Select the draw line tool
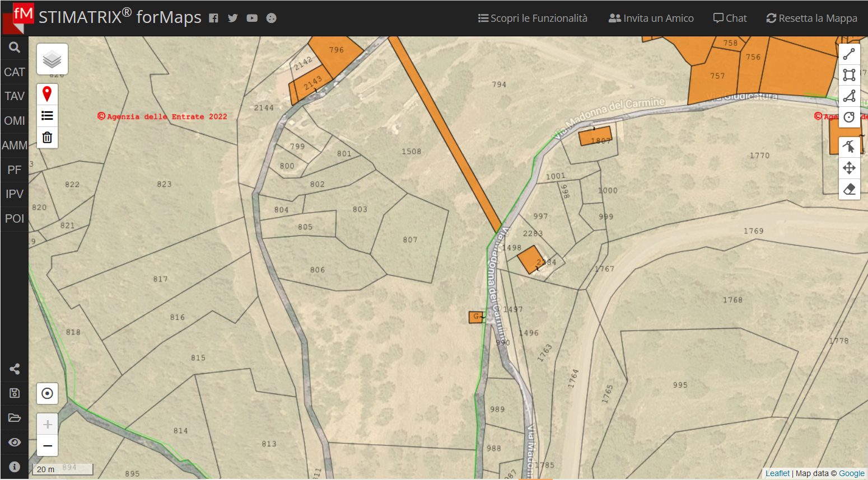The image size is (868, 480). click(x=849, y=54)
